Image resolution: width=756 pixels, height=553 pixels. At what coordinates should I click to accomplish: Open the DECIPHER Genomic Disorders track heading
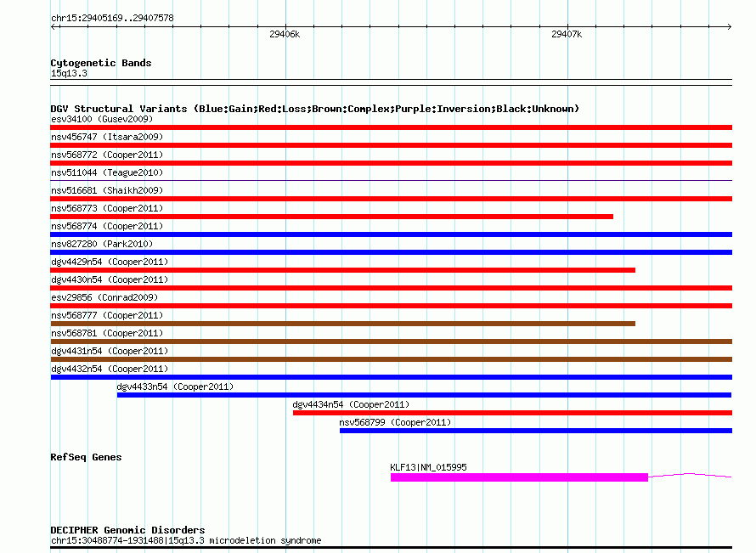coord(127,530)
